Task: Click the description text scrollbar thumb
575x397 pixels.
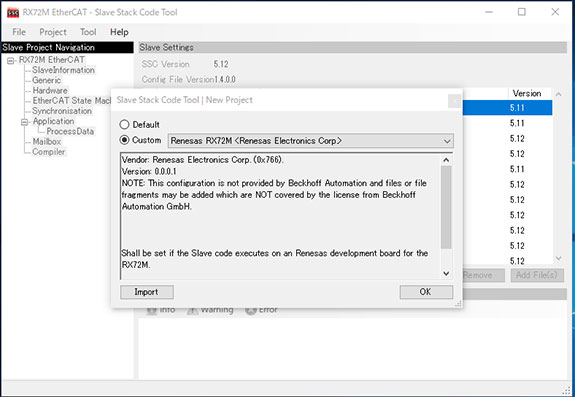Action: tap(446, 207)
